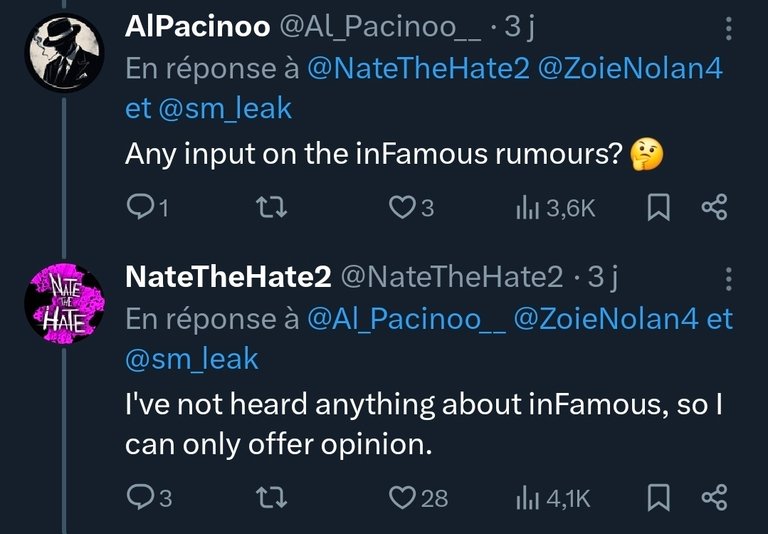Open the @sm_leak mention in first tweet
Viewport: 768px width, 534px height.
225,109
